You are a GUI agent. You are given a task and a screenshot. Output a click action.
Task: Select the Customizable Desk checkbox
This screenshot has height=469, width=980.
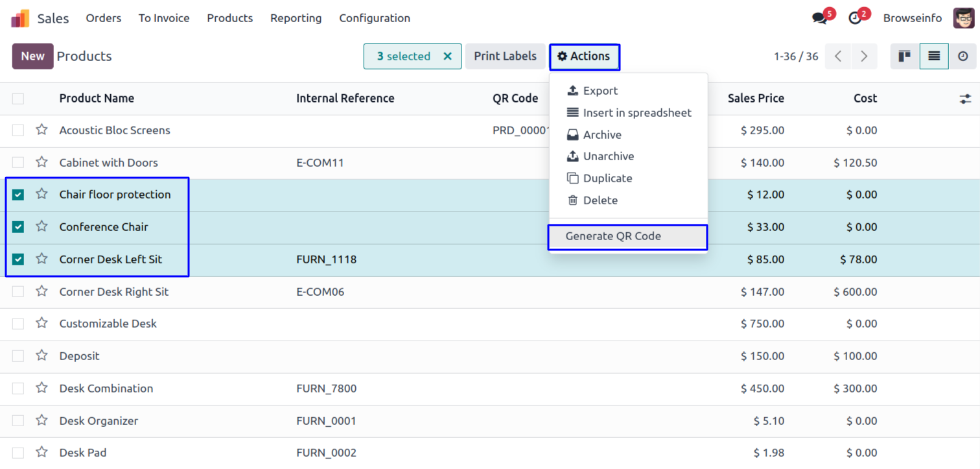click(x=18, y=324)
